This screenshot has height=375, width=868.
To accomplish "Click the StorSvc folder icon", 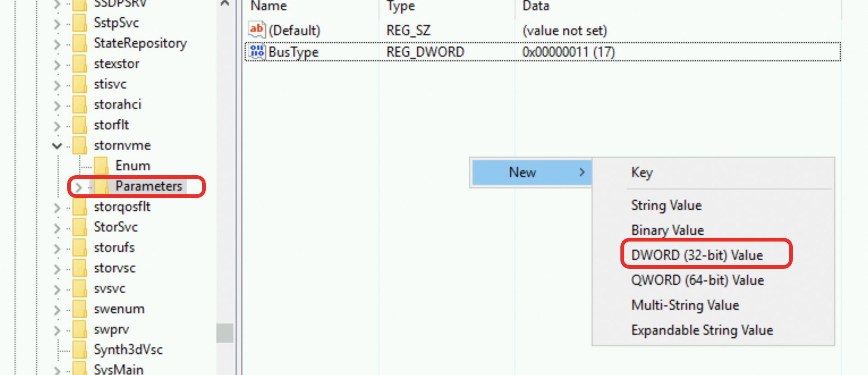I will (80, 227).
